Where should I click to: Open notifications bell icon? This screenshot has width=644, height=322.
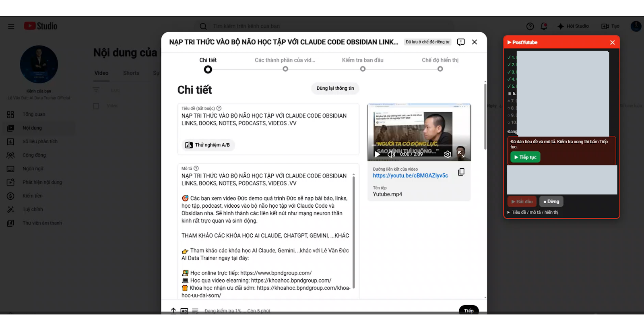click(544, 26)
